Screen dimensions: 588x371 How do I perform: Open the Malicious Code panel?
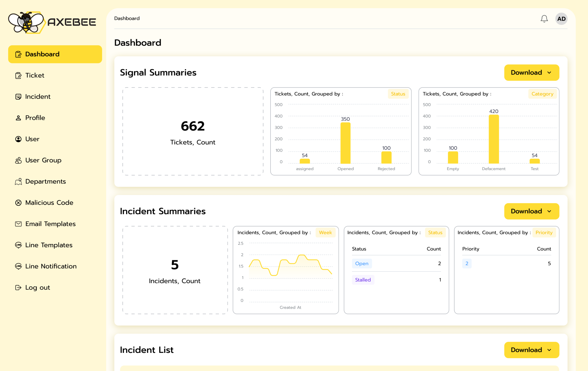coord(49,203)
